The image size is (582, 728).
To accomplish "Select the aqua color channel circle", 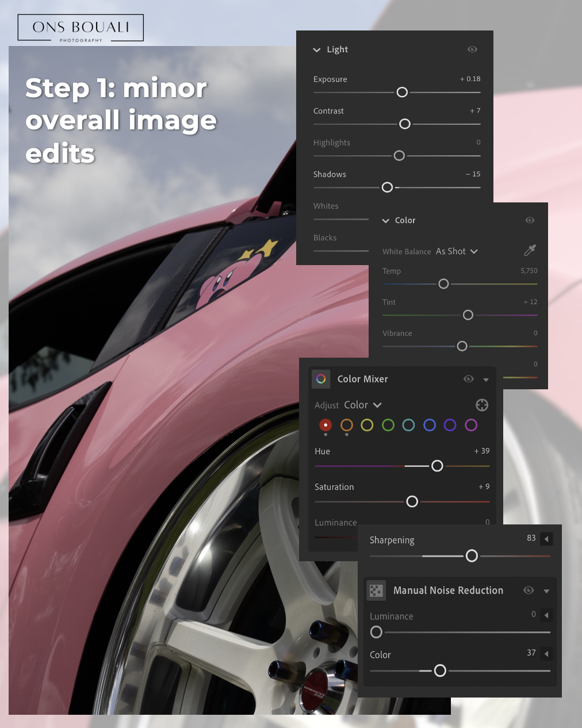I will 408,425.
